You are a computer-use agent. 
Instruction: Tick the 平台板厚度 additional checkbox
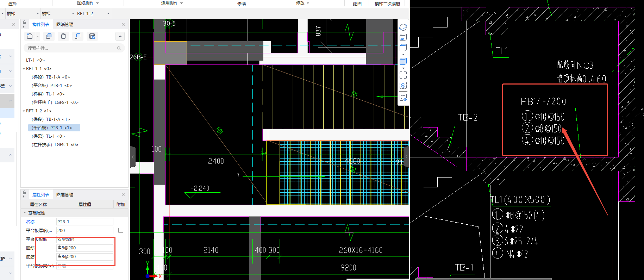tap(121, 230)
